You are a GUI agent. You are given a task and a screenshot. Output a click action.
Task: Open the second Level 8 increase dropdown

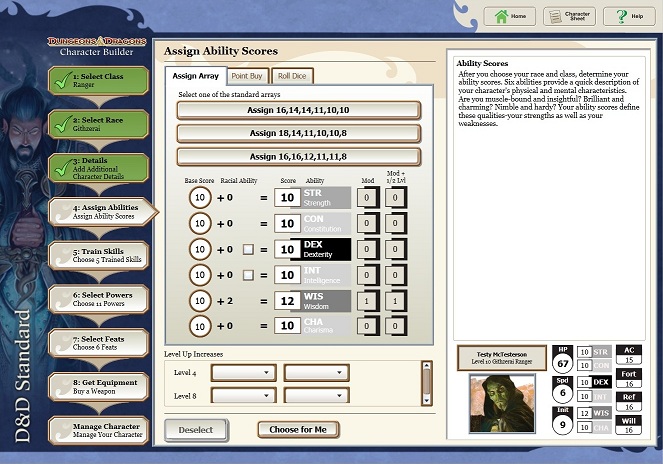click(317, 395)
